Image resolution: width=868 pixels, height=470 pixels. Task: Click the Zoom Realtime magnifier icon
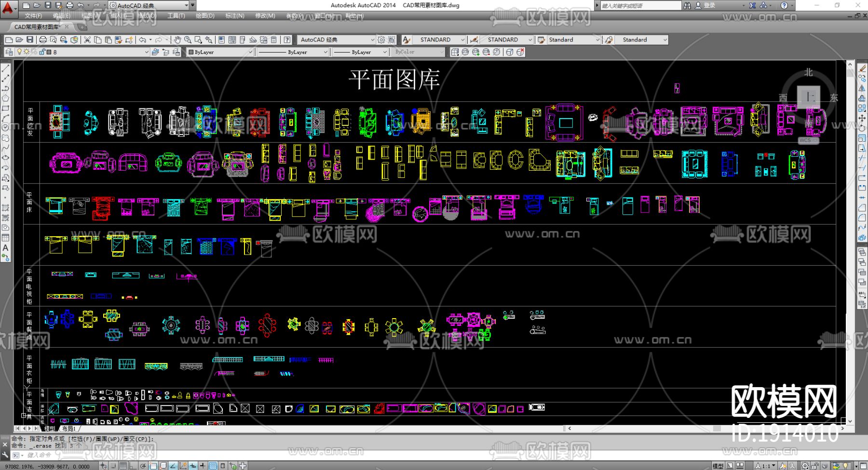coord(188,40)
